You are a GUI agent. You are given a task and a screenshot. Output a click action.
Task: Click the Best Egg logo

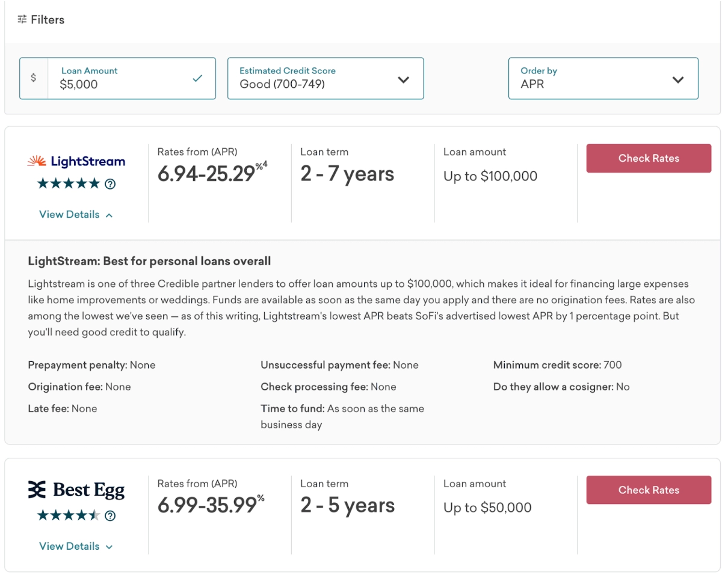(76, 490)
